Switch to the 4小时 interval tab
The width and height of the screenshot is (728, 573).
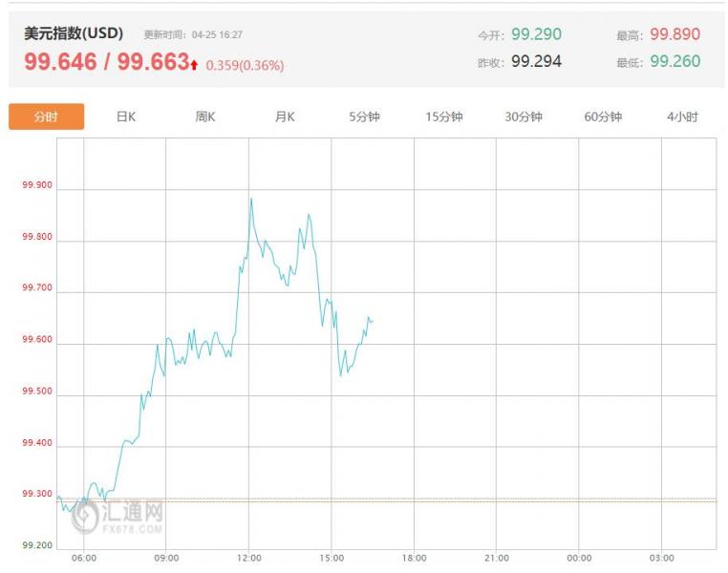pyautogui.click(x=682, y=117)
